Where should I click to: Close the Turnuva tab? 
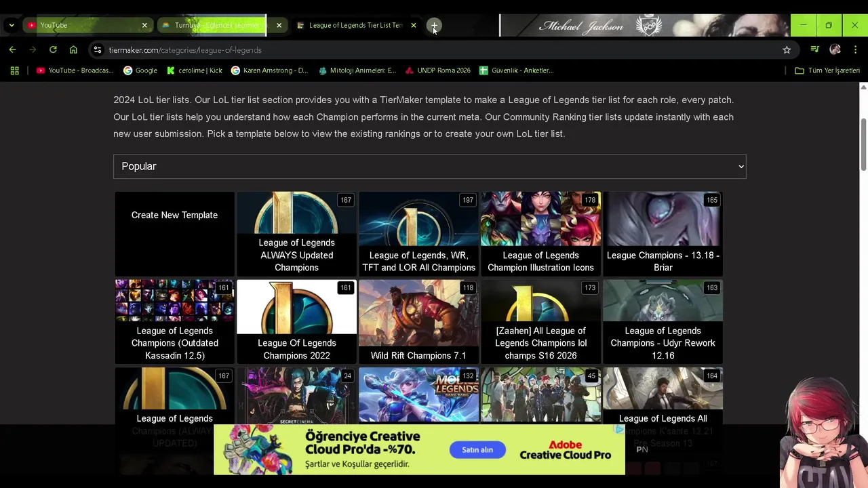pyautogui.click(x=279, y=25)
